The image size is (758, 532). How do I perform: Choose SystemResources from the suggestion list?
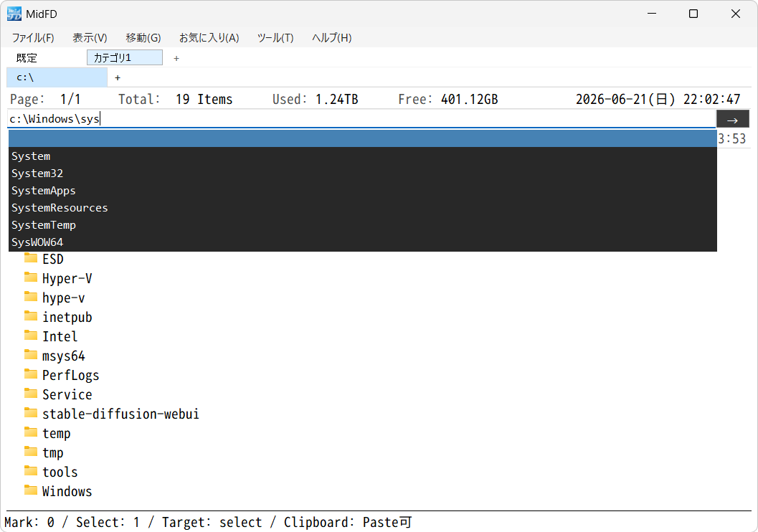coord(363,208)
